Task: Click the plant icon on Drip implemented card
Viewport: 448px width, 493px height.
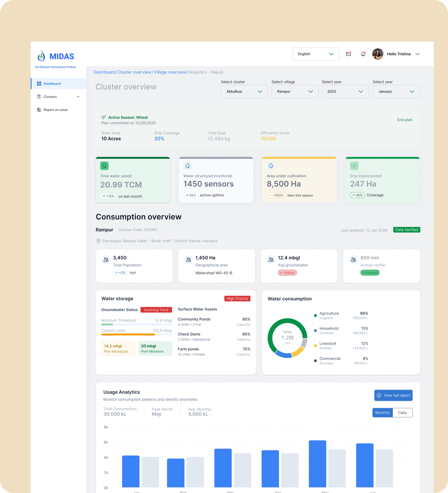Action: pyautogui.click(x=354, y=166)
